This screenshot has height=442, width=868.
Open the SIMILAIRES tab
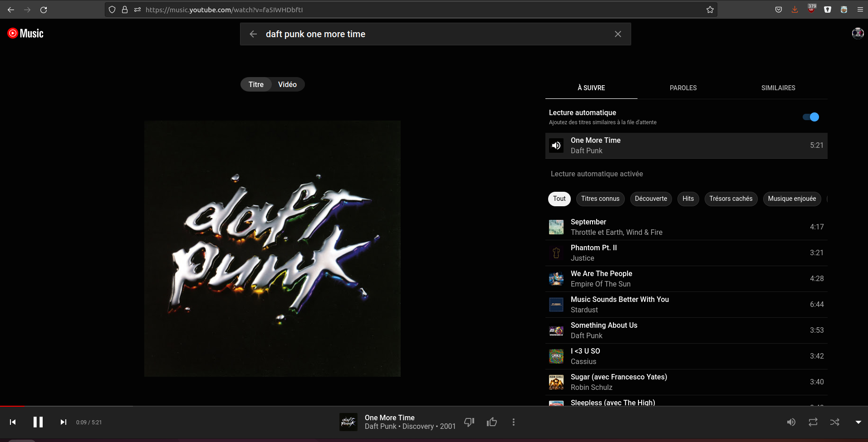(778, 88)
